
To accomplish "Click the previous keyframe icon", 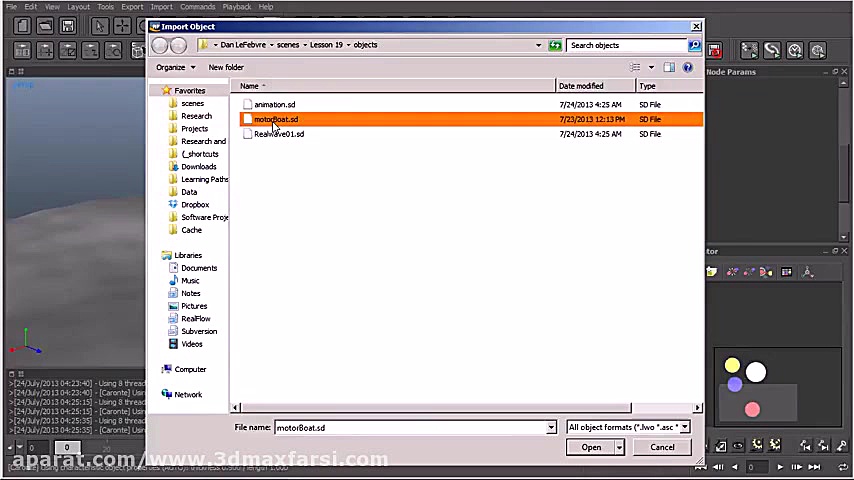I will [x=805, y=446].
